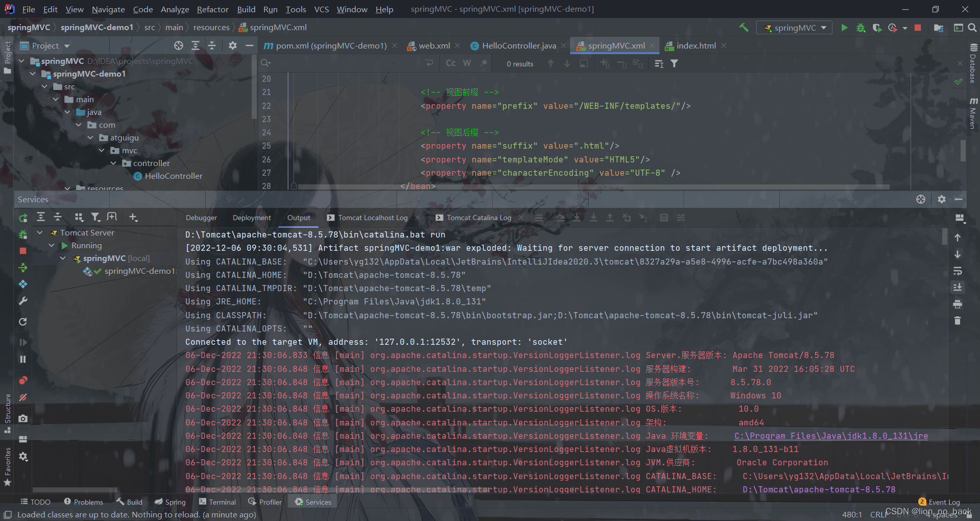Open the Spring tool window button
980x521 pixels.
point(170,502)
